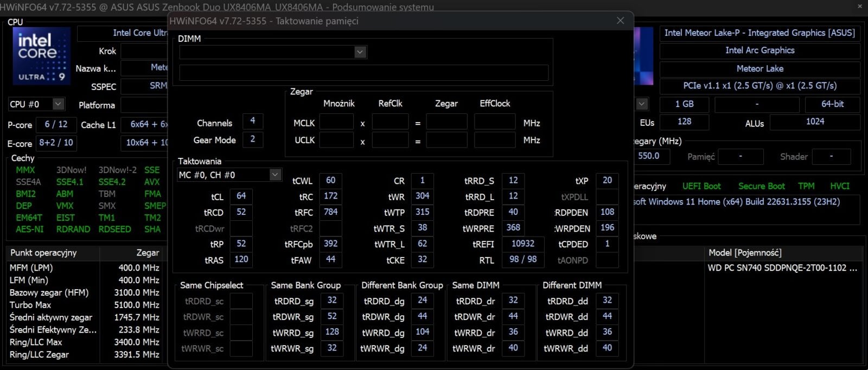
Task: Click the MFM (LPM) 400.0 MHz row
Action: pyautogui.click(x=84, y=267)
